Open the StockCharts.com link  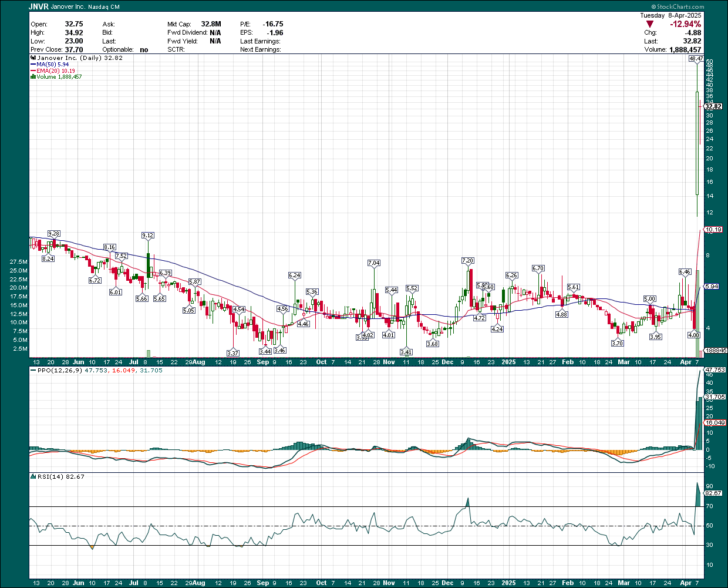click(681, 6)
